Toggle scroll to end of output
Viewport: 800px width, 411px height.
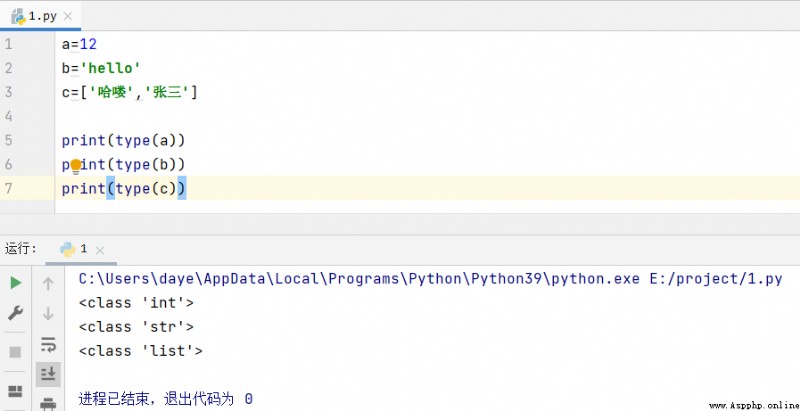(48, 375)
